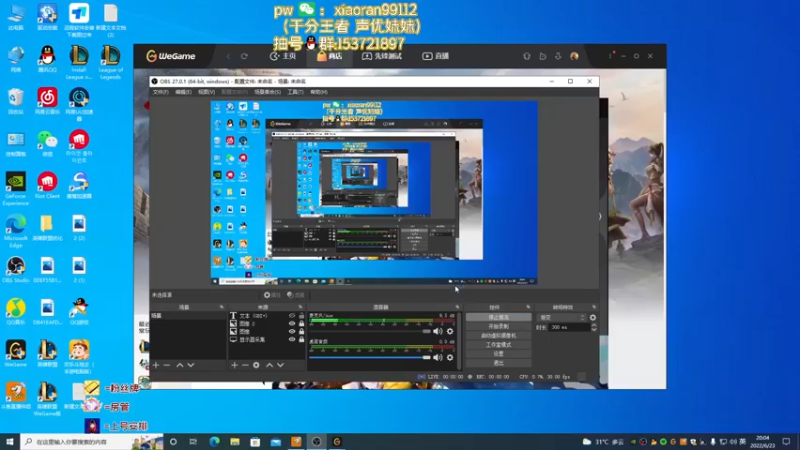Decrease 时长 duration with down arrow

pos(593,330)
